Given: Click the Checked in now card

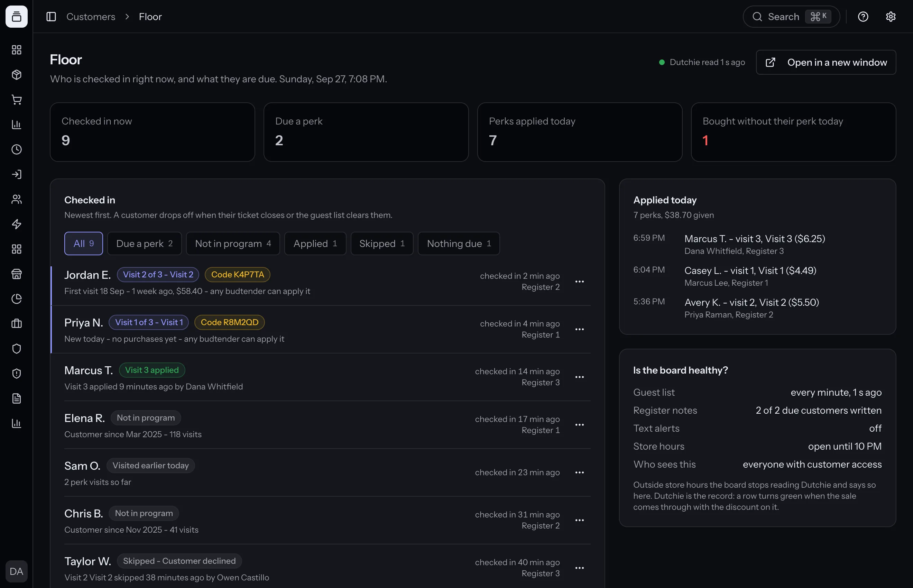Looking at the screenshot, I should (152, 132).
